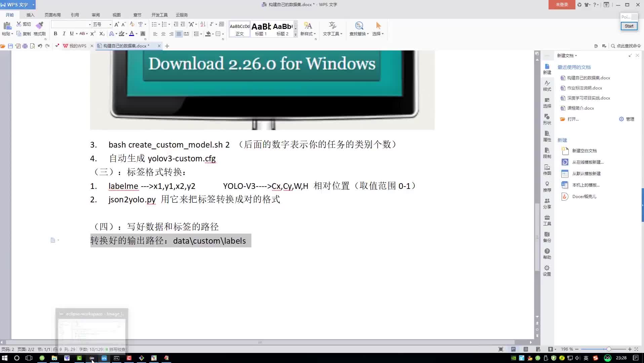Open the Text Tools (文字工具) button
The image size is (644, 363).
point(332,29)
